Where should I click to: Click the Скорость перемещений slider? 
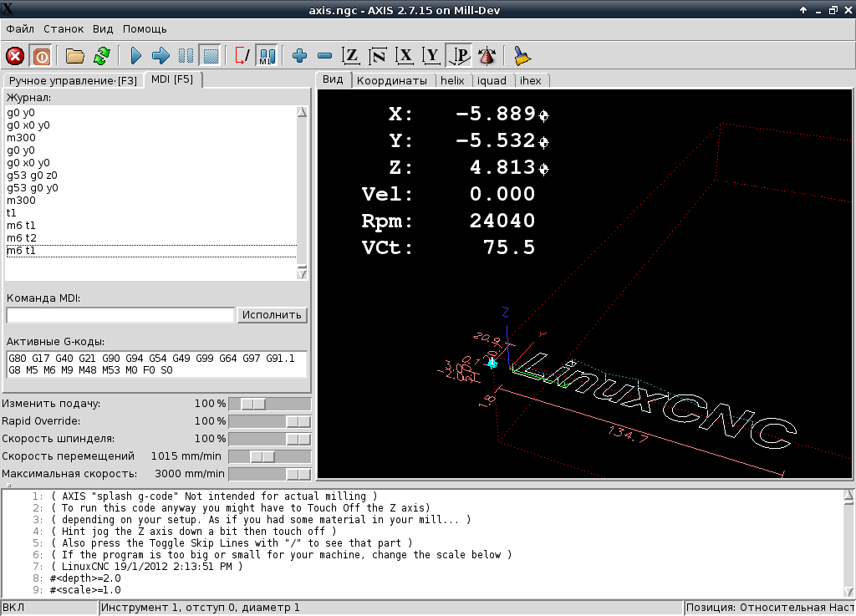262,456
